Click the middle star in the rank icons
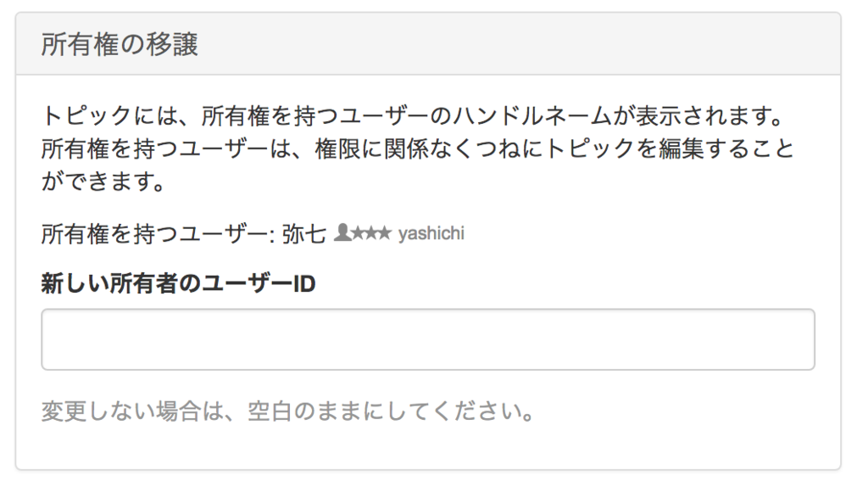Viewport: 868px width, 492px height. coord(371,233)
